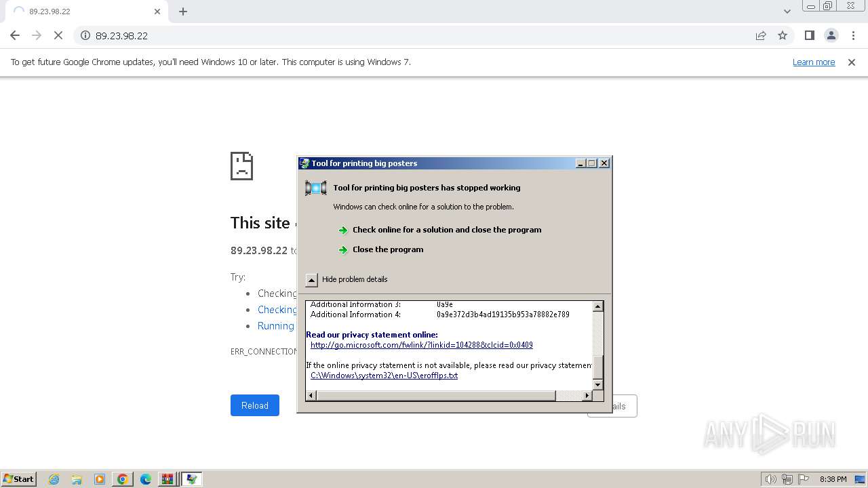Select the Additional Information 4 hash value
This screenshot has width=868, height=488.
coord(503,314)
